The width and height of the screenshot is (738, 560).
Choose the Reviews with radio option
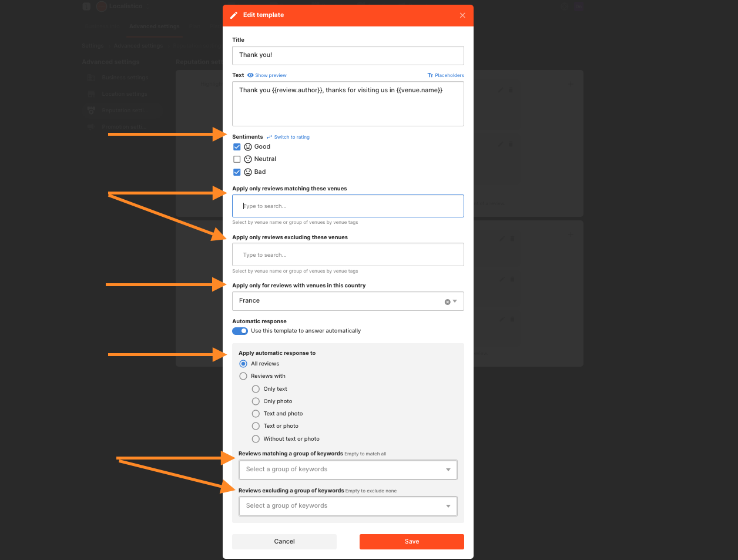click(x=243, y=376)
